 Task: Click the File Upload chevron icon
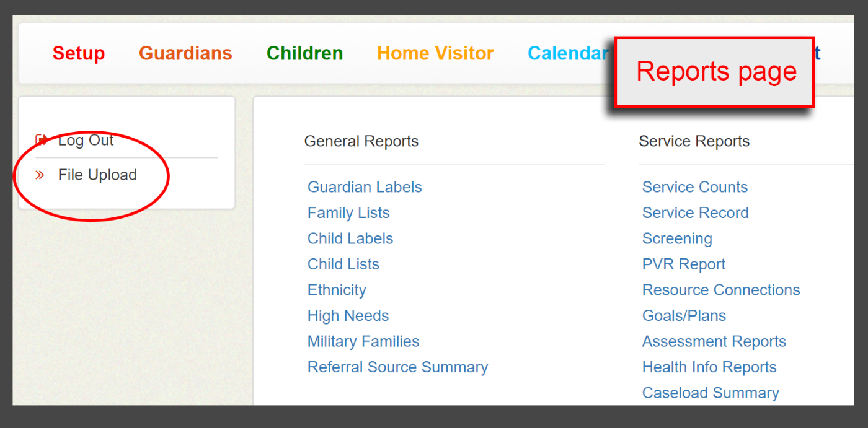pyautogui.click(x=40, y=175)
